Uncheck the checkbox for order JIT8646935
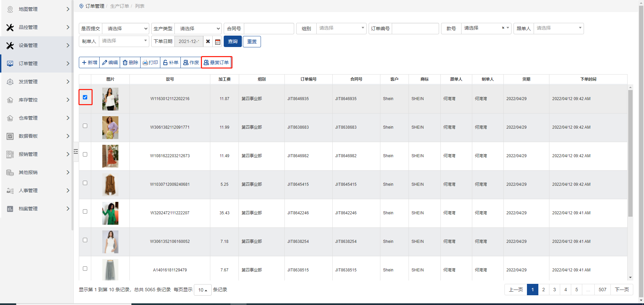 coord(85,97)
